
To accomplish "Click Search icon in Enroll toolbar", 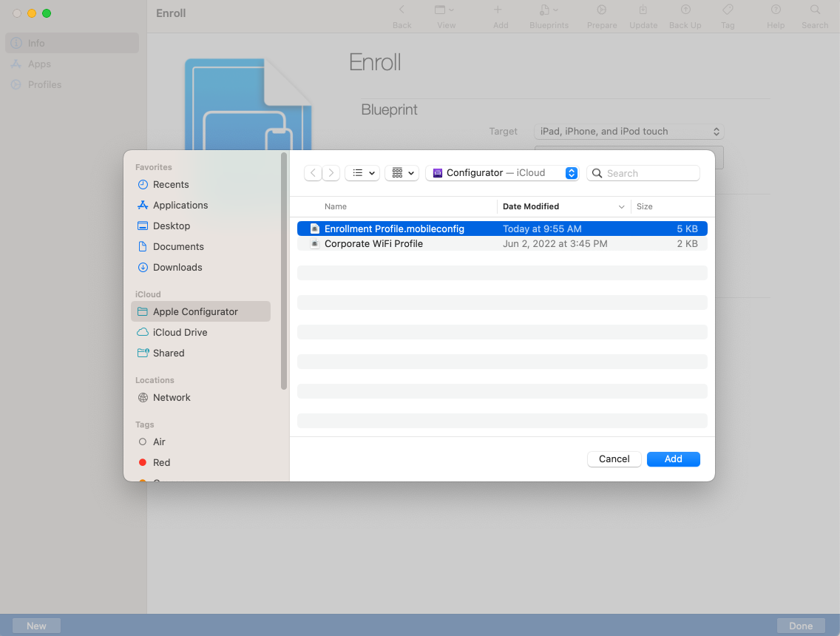I will [815, 10].
